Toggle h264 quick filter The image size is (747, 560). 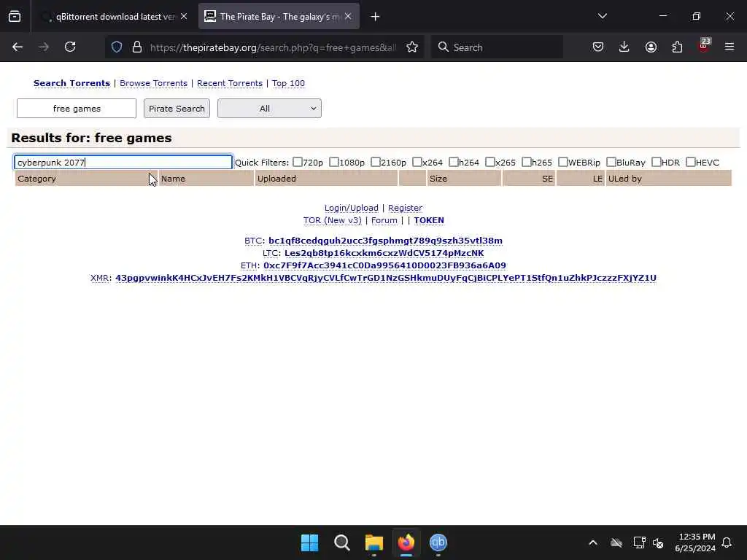[453, 162]
